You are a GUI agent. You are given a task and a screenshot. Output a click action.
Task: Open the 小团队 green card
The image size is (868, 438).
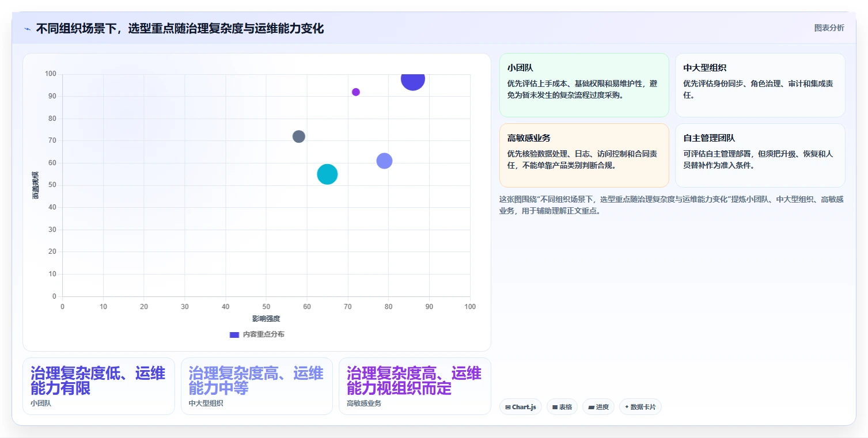(x=584, y=85)
